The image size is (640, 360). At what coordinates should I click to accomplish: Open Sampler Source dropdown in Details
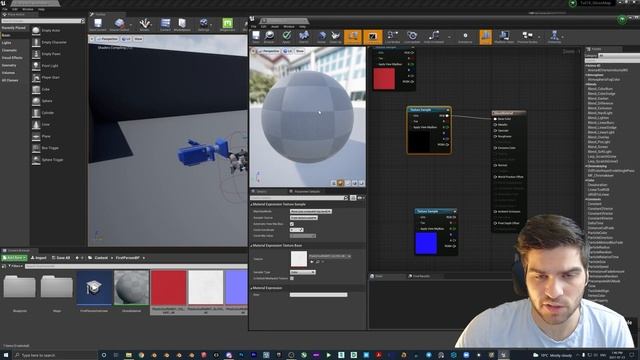[x=304, y=218]
